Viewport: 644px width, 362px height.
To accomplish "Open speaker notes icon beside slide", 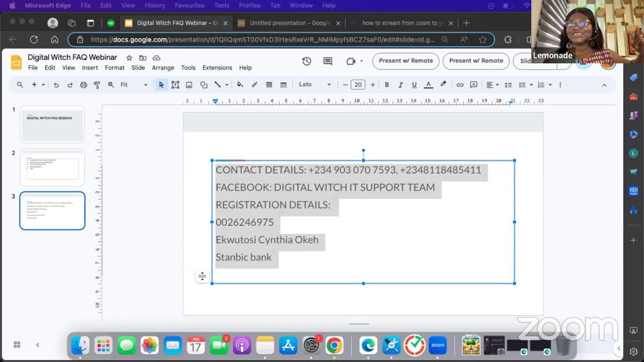I will tap(202, 276).
